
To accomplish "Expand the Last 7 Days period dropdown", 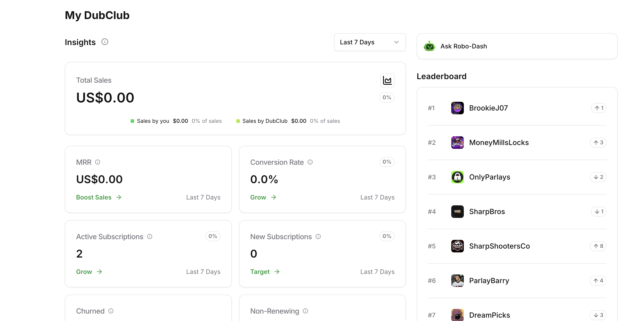I will tap(370, 42).
